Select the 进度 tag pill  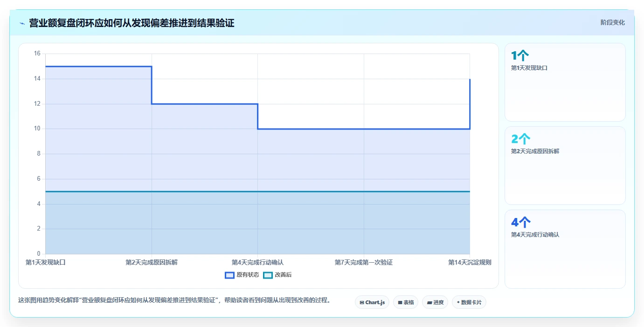(435, 302)
